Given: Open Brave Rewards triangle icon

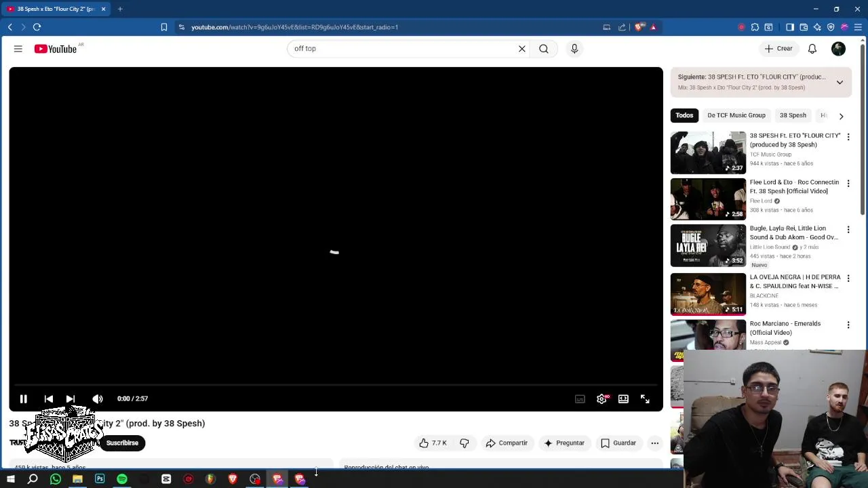Looking at the screenshot, I should click(653, 27).
